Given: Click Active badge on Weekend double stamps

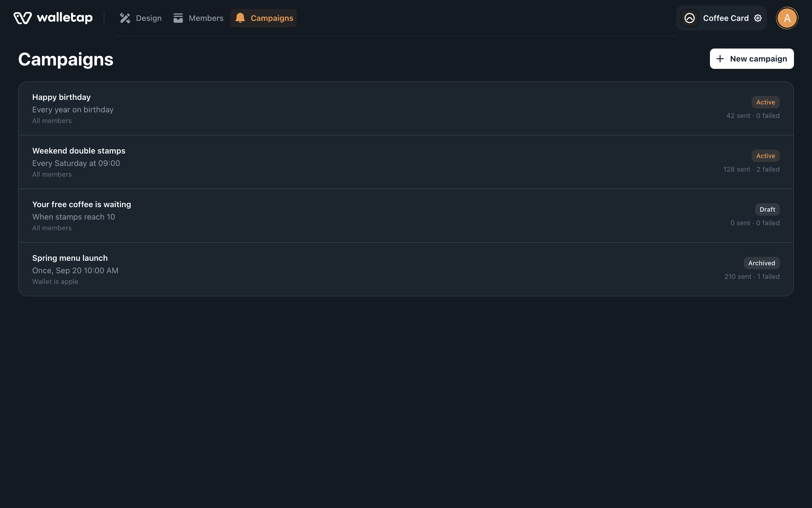Looking at the screenshot, I should [765, 156].
